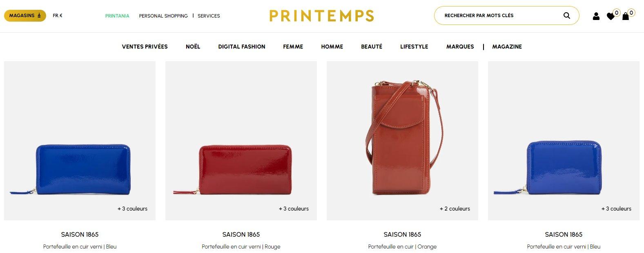Expand the Lifestyle menu
Viewport: 644px width, 253px height.
point(414,47)
